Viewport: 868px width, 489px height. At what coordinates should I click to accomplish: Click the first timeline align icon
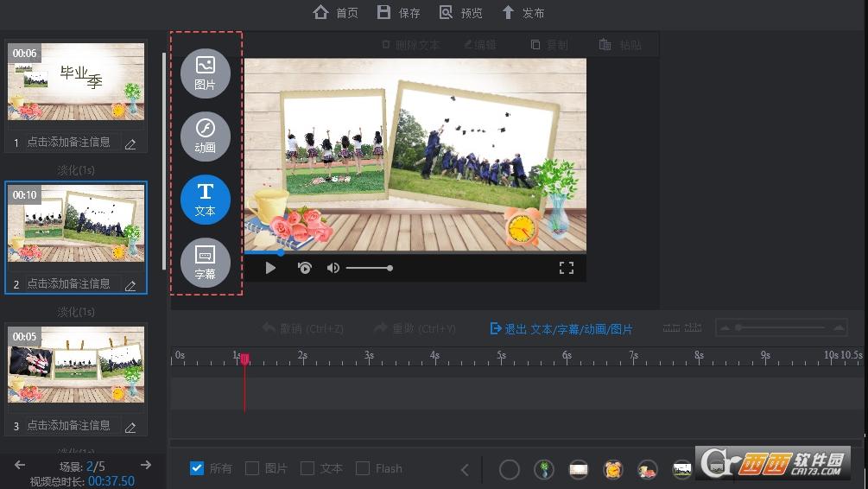(671, 327)
